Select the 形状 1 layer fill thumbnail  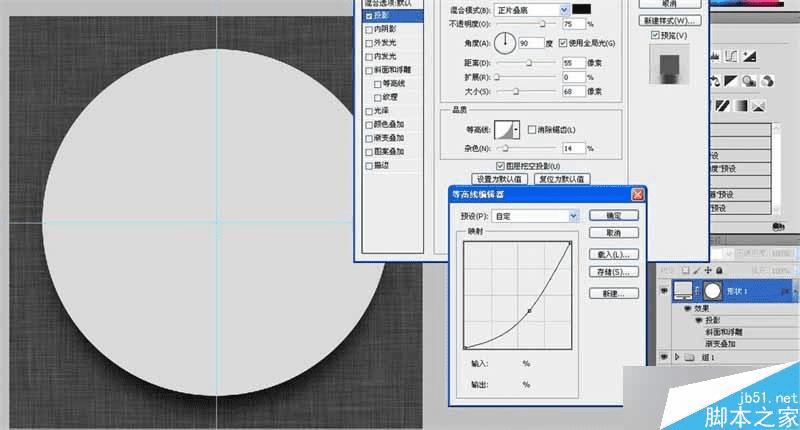[x=683, y=290]
